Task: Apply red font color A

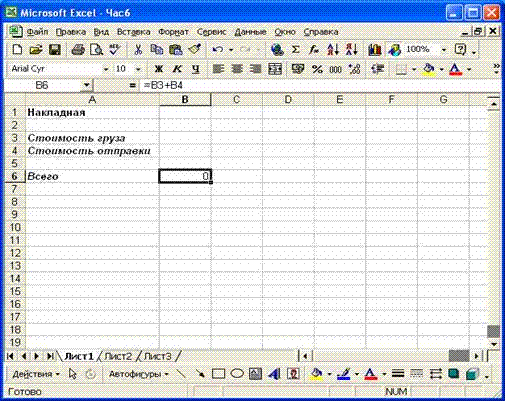Action: (456, 69)
